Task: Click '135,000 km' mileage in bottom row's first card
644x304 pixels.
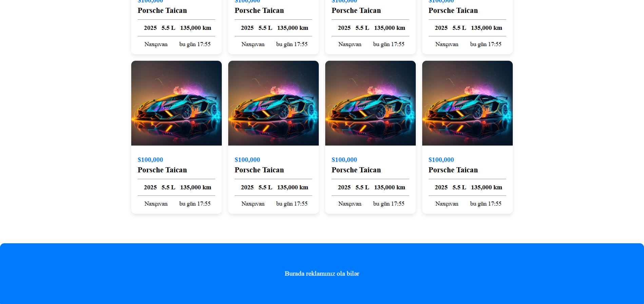Action: pyautogui.click(x=196, y=187)
